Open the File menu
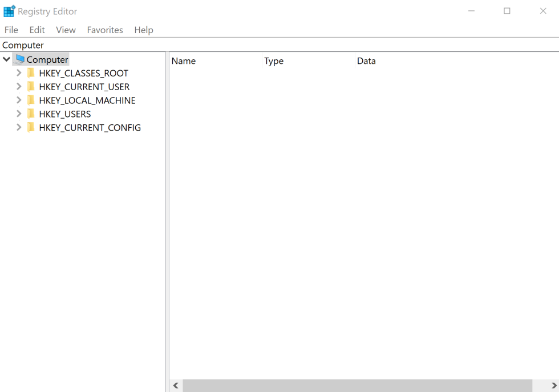 pos(11,30)
